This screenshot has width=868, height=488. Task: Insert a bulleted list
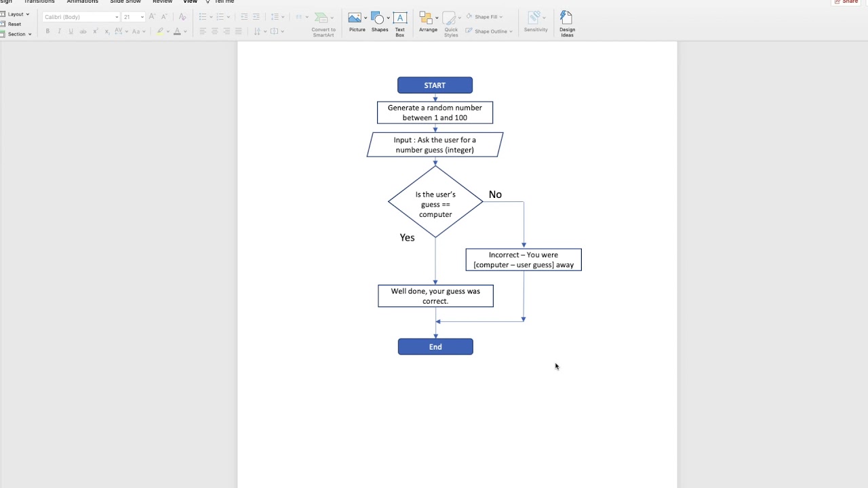click(203, 17)
